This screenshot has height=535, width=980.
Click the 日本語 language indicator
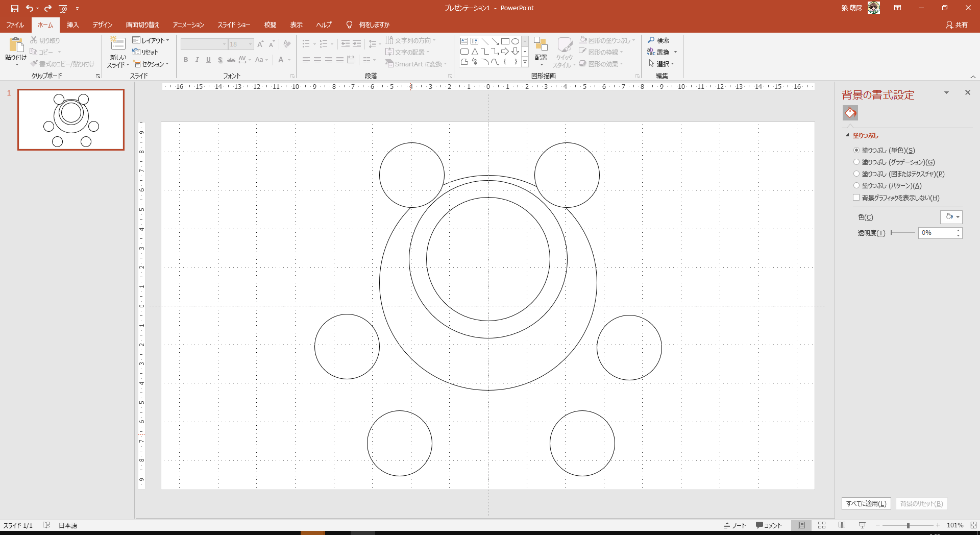68,525
